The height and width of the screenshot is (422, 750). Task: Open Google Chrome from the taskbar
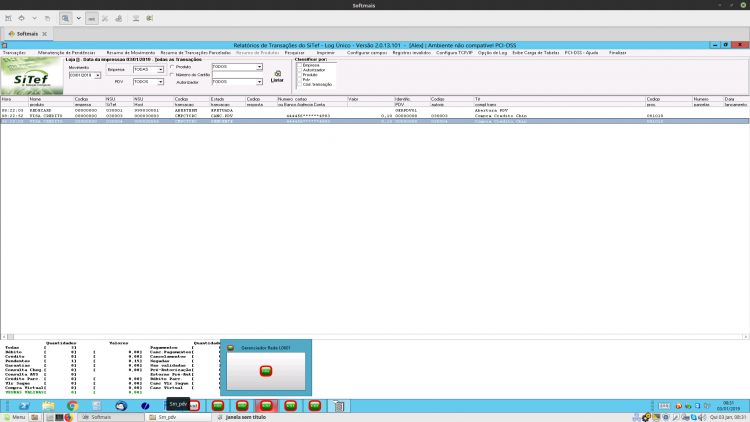pyautogui.click(x=72, y=406)
